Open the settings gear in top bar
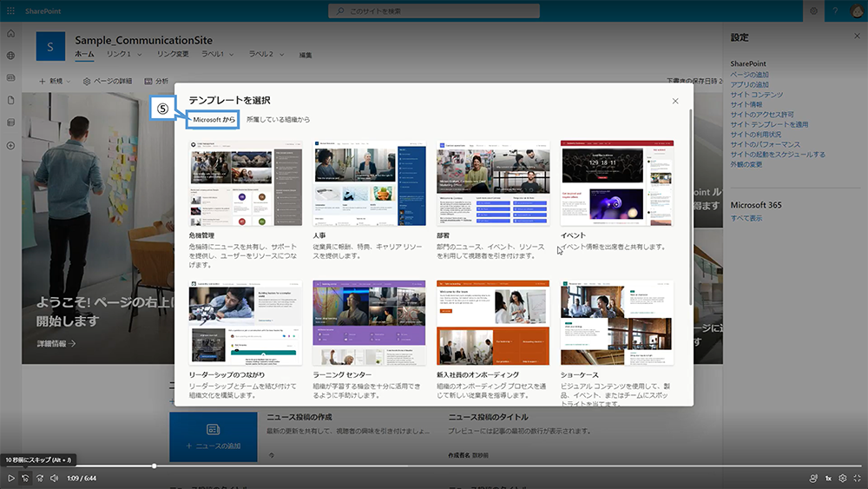The width and height of the screenshot is (868, 489). coord(814,10)
